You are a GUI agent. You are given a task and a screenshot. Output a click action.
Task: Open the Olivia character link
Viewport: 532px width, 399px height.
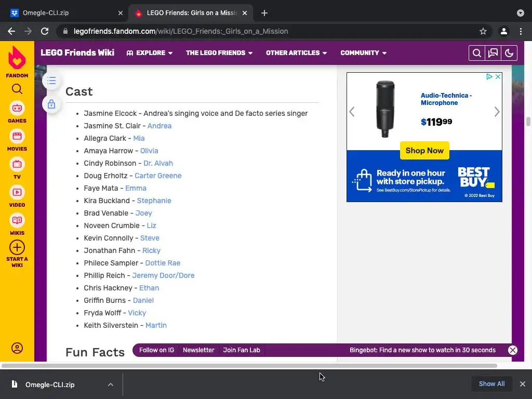tap(149, 151)
